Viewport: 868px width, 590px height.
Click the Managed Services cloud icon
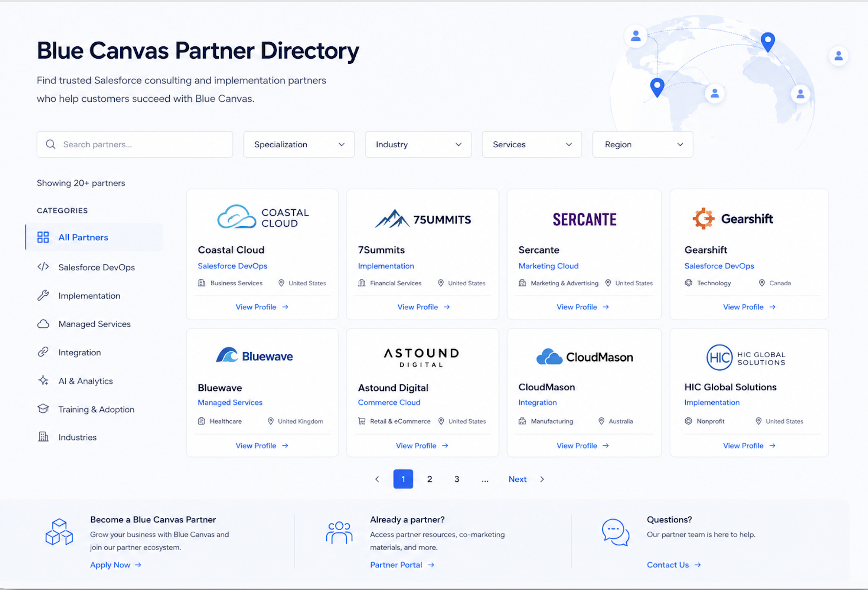(x=43, y=324)
